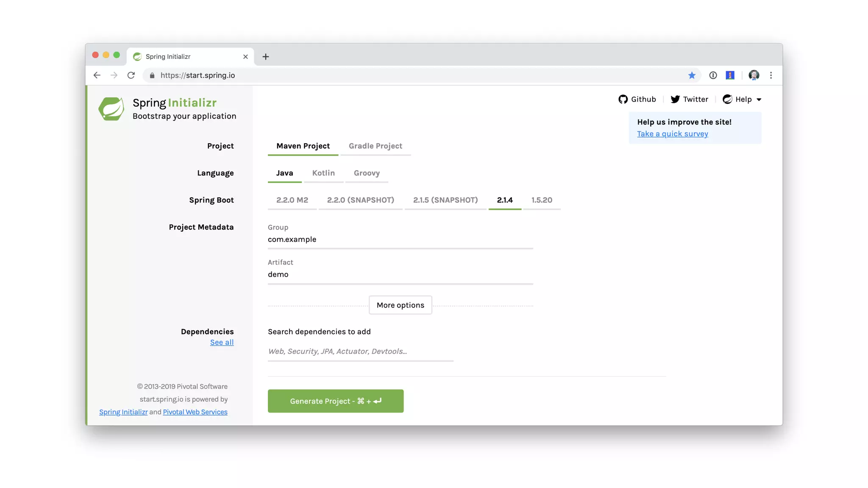The height and width of the screenshot is (488, 868).
Task: Choose Kotlin as the language
Action: pyautogui.click(x=323, y=173)
